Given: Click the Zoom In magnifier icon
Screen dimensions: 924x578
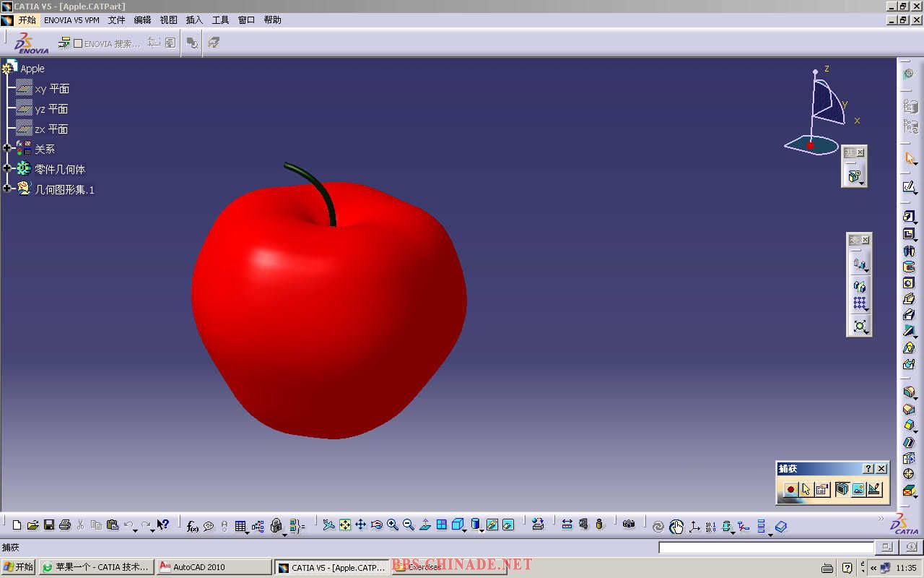Looking at the screenshot, I should 393,525.
